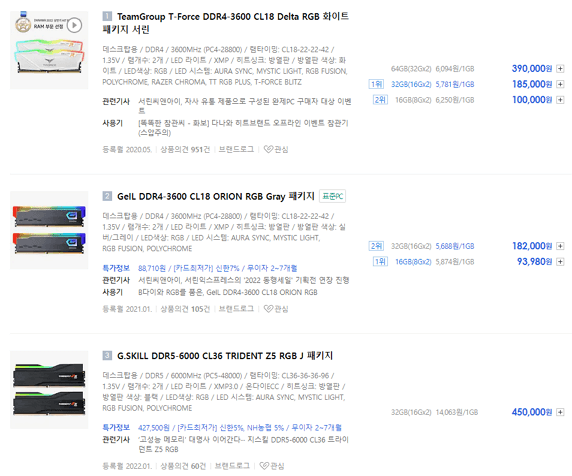Open GeIL 관련기사 about 2022 동행세일
The image size is (572, 476).
[x=244, y=280]
